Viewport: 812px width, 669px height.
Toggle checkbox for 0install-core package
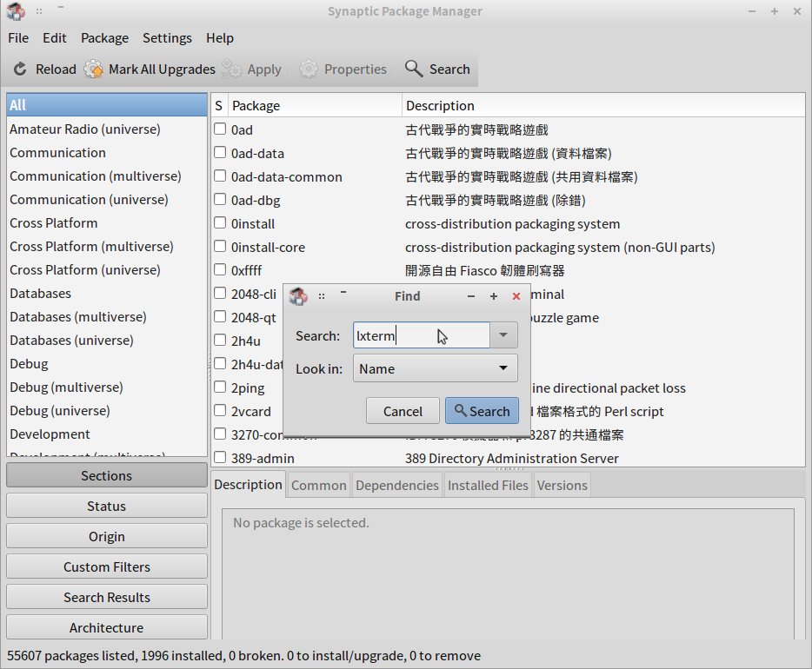point(220,246)
